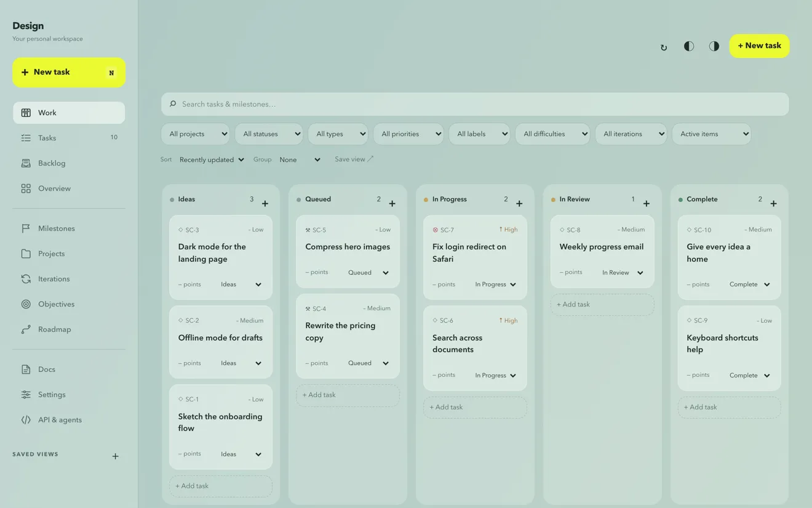Open Milestones flag icon in sidebar

(26, 228)
